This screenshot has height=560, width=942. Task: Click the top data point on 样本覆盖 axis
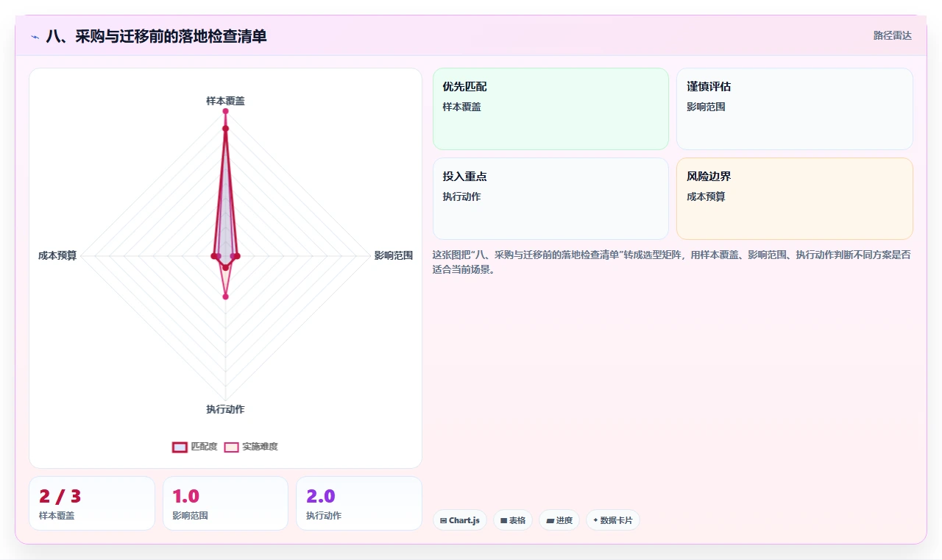(x=225, y=111)
